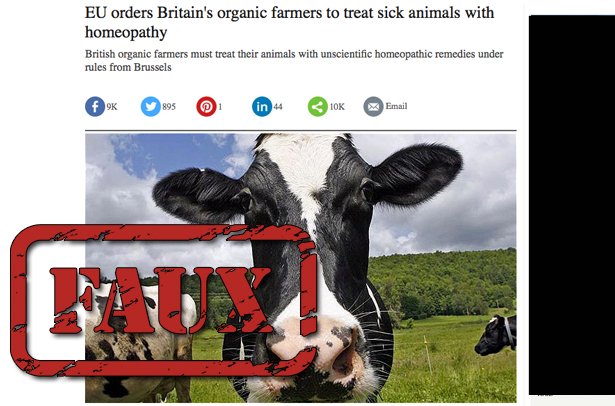The width and height of the screenshot is (615, 406).
Task: Click the exclamation mark on the stamp
Action: pos(309,292)
